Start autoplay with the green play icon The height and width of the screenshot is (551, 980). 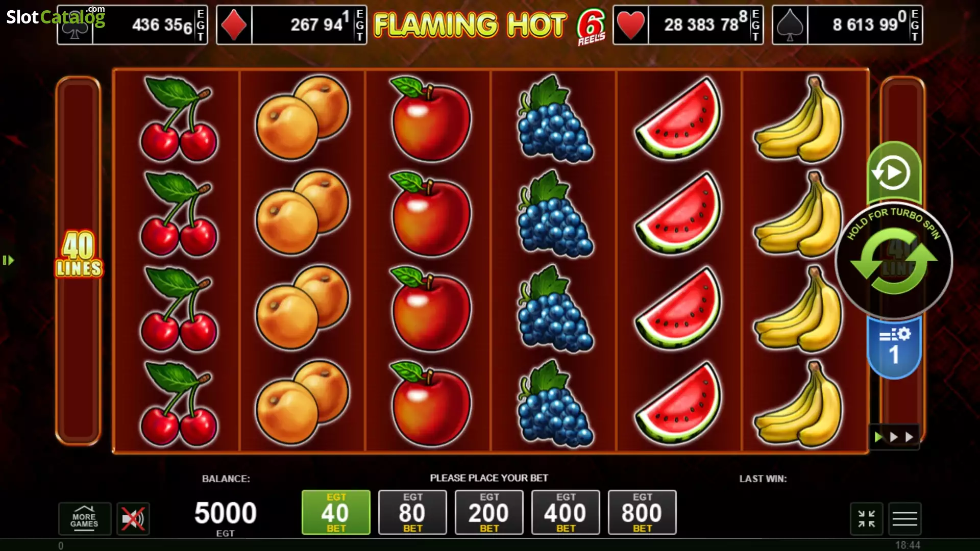click(x=894, y=172)
